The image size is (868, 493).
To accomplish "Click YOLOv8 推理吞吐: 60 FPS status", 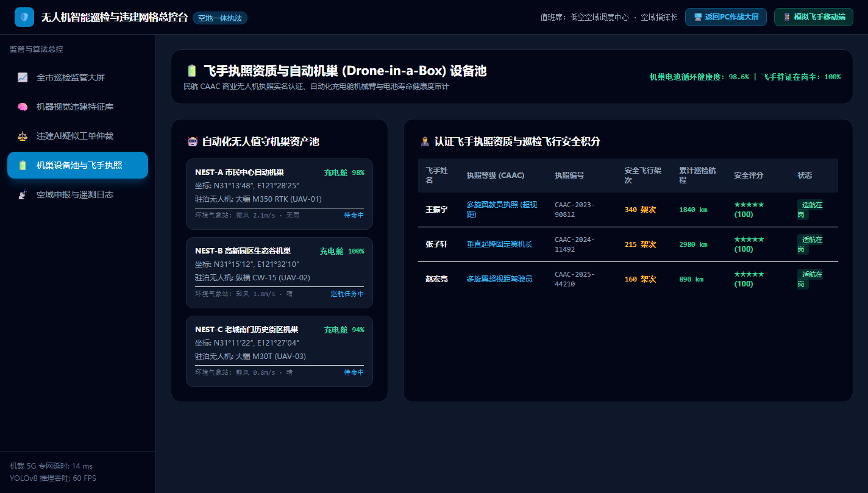I will point(53,478).
